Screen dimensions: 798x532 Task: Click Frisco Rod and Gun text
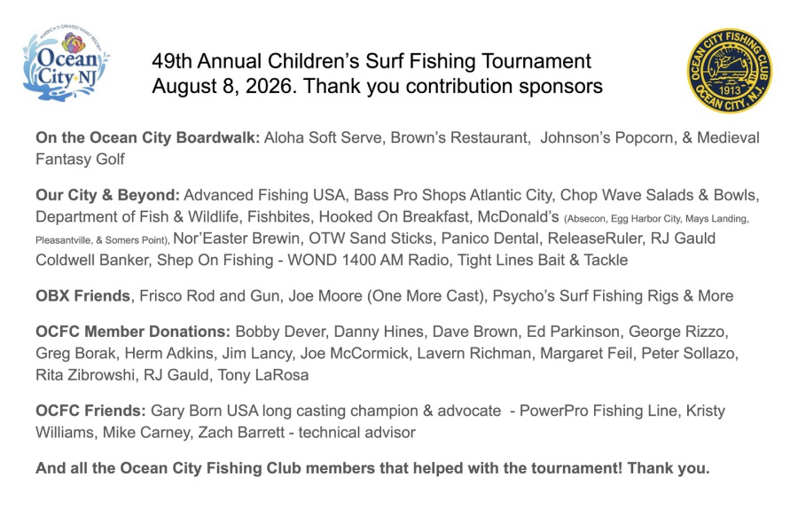coord(209,296)
